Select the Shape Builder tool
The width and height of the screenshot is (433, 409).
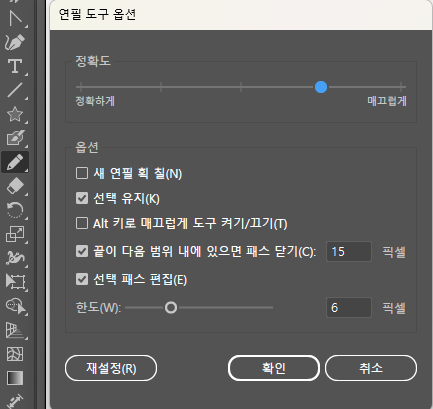coord(15,306)
